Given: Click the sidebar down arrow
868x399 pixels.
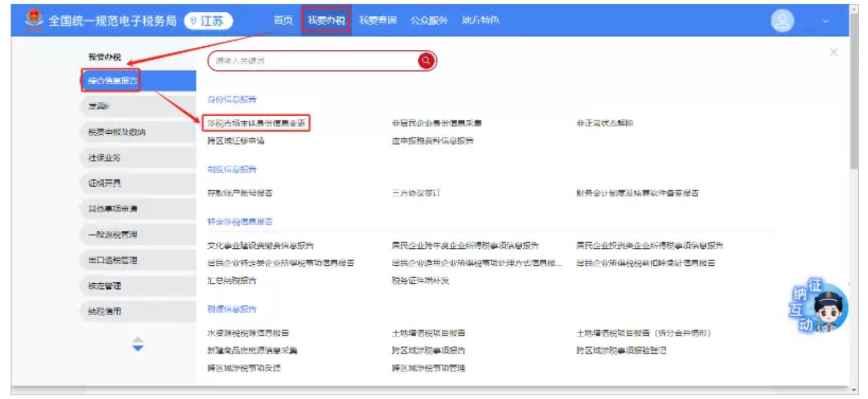Looking at the screenshot, I should tap(138, 348).
